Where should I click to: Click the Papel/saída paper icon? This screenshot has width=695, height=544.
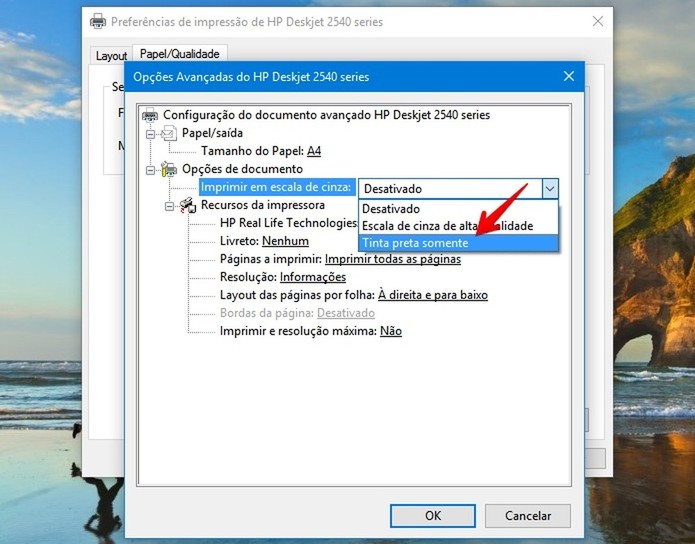[169, 133]
